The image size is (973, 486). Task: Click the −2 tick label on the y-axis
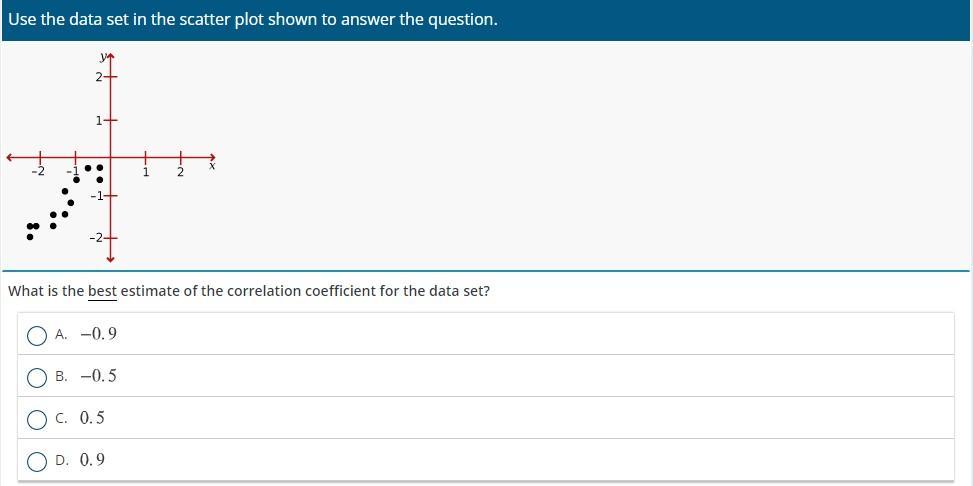(x=96, y=237)
